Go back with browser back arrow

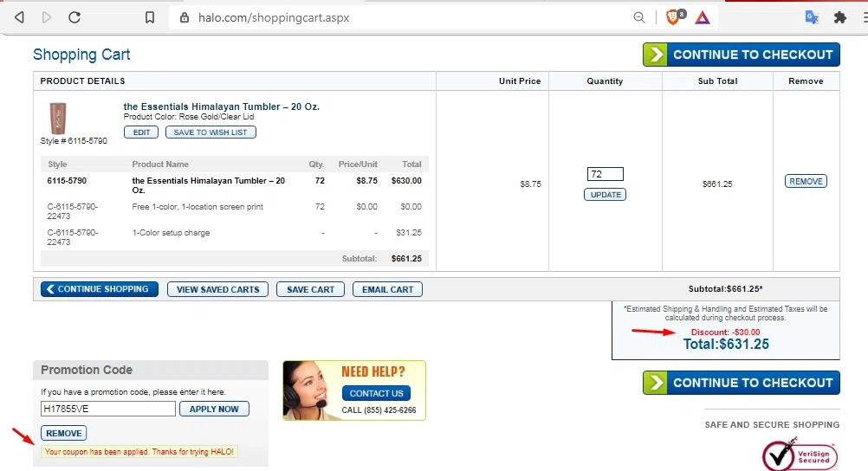tap(19, 17)
